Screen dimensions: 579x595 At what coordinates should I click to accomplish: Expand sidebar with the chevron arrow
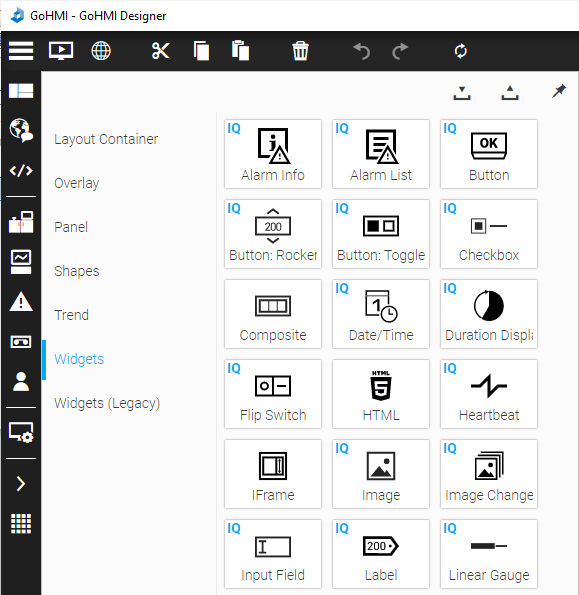tap(21, 483)
